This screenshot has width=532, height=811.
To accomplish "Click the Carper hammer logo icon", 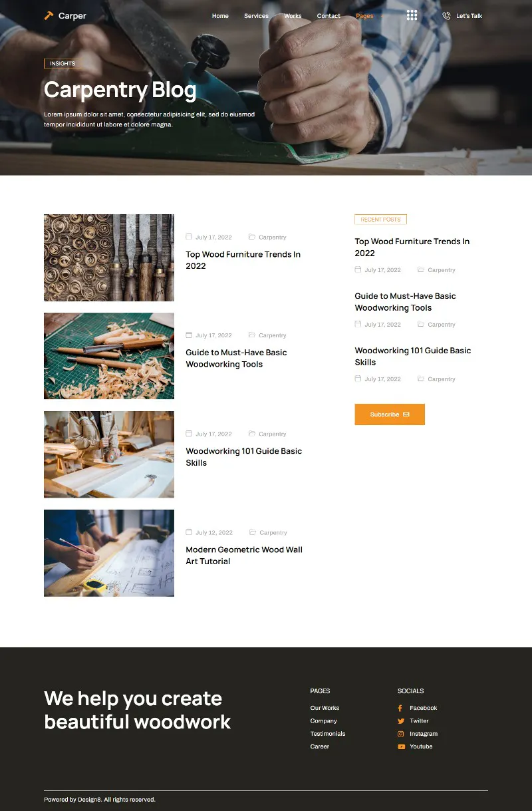I will (x=49, y=15).
